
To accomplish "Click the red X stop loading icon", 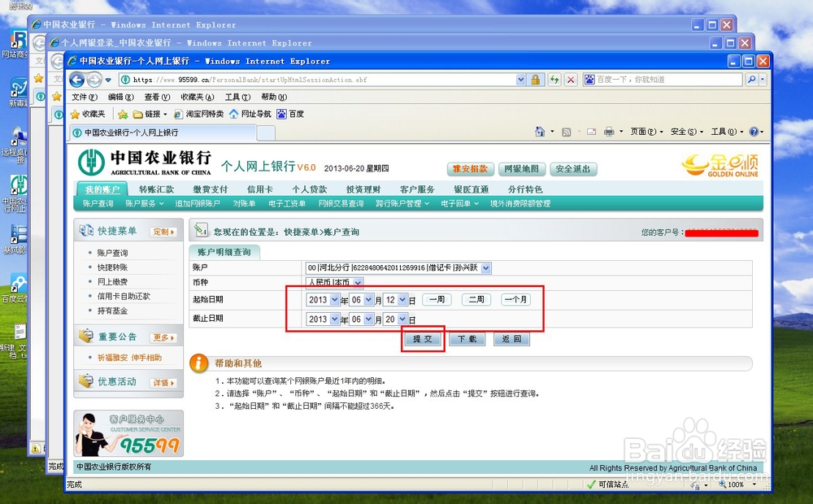I will 571,80.
